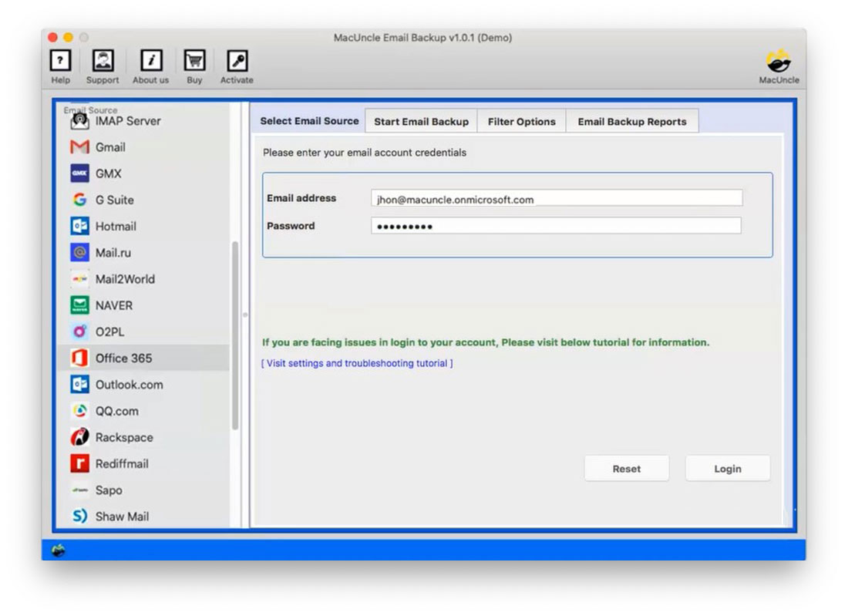This screenshot has height=616, width=845.
Task: Pick Rediffmail from the sidebar
Action: pos(122,464)
